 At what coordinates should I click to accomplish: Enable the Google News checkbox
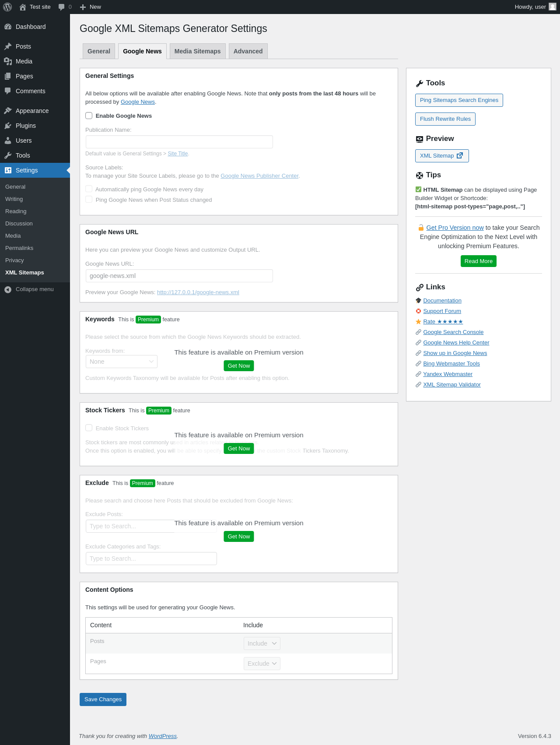tap(89, 116)
